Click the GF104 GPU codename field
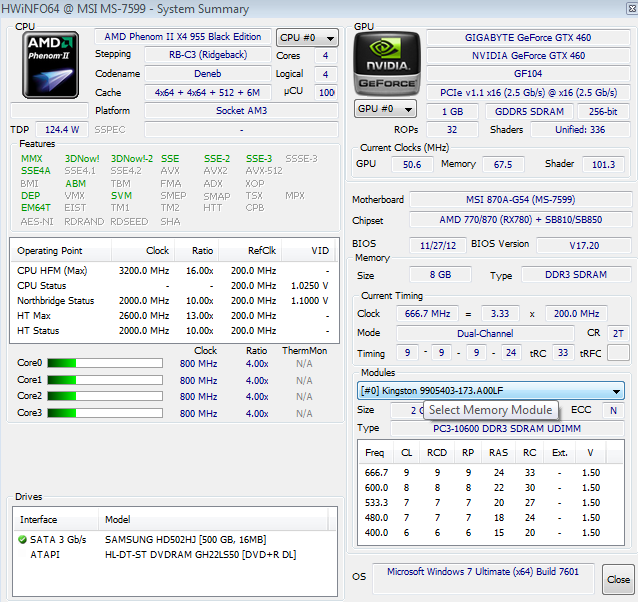 point(528,74)
